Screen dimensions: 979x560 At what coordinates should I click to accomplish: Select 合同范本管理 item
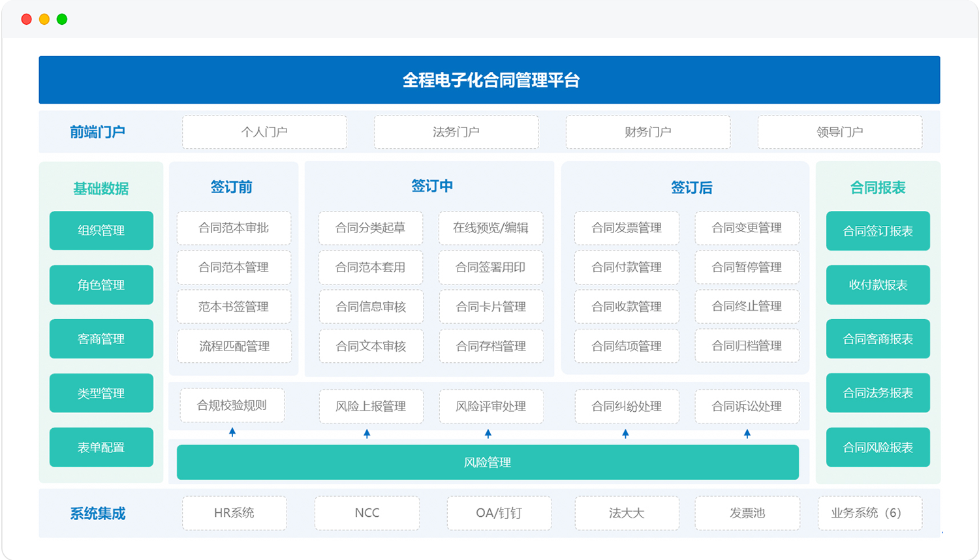click(234, 268)
